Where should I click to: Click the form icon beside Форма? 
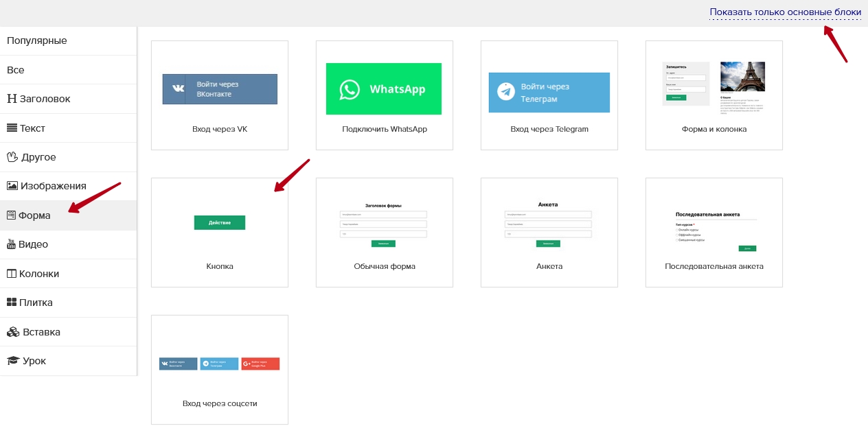coord(11,215)
